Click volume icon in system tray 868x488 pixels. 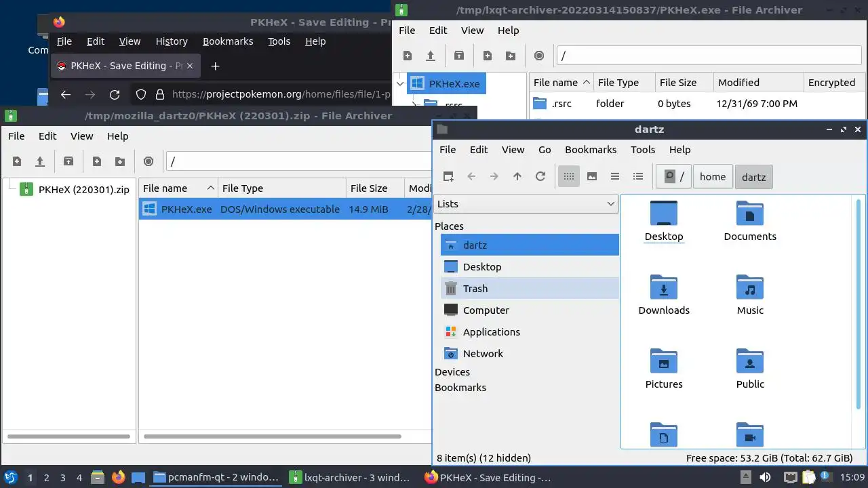tap(765, 478)
